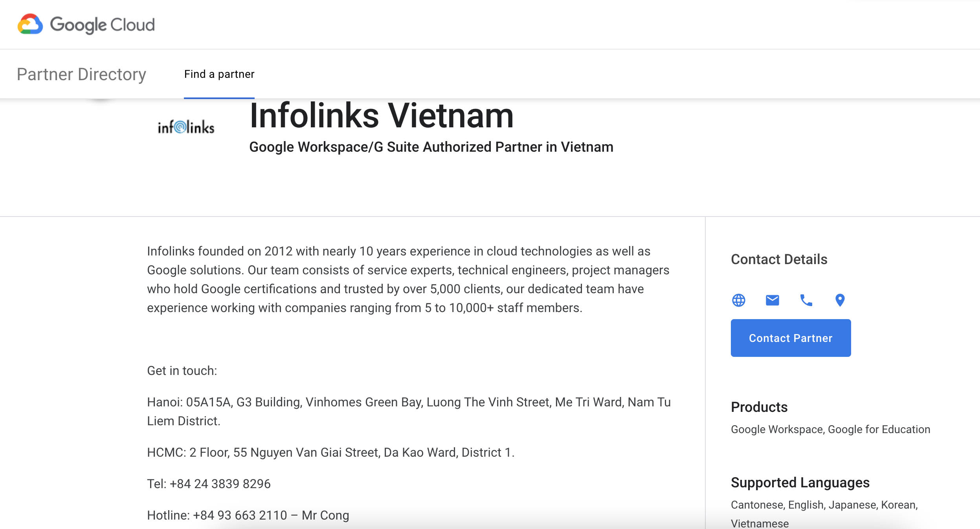Click the phone contact icon

(x=806, y=300)
